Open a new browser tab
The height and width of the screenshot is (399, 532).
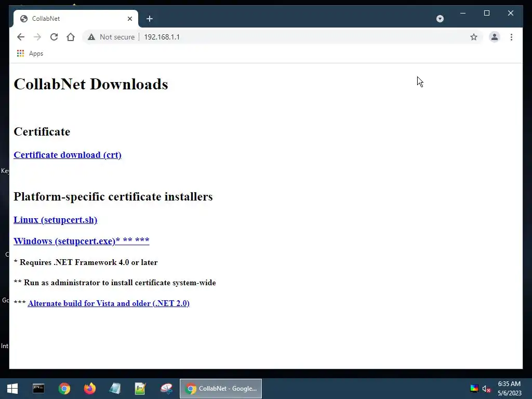tap(150, 19)
